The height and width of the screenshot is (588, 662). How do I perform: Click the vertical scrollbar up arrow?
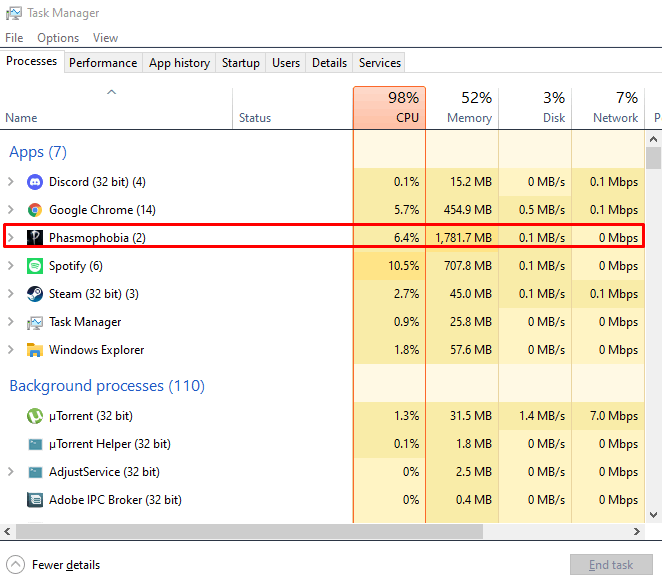(x=653, y=139)
